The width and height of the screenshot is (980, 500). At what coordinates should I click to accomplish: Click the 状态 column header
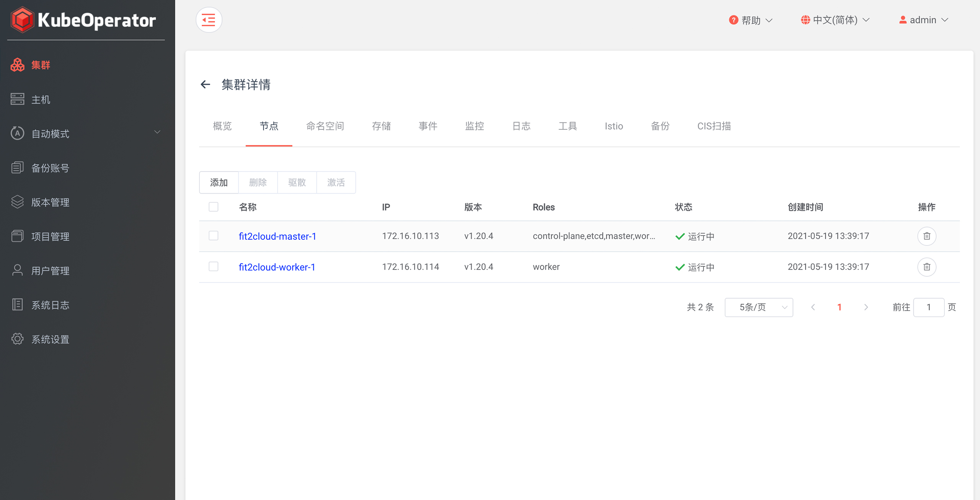(x=683, y=207)
